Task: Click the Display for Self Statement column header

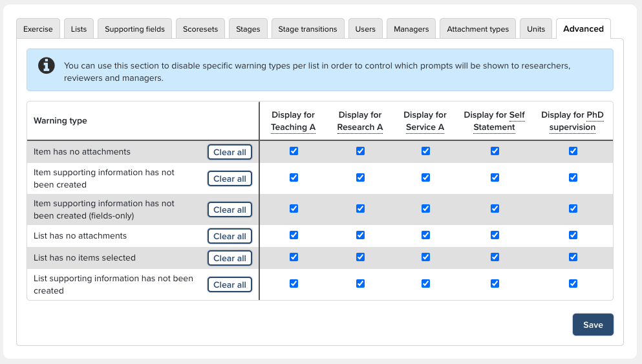Action: 494,121
